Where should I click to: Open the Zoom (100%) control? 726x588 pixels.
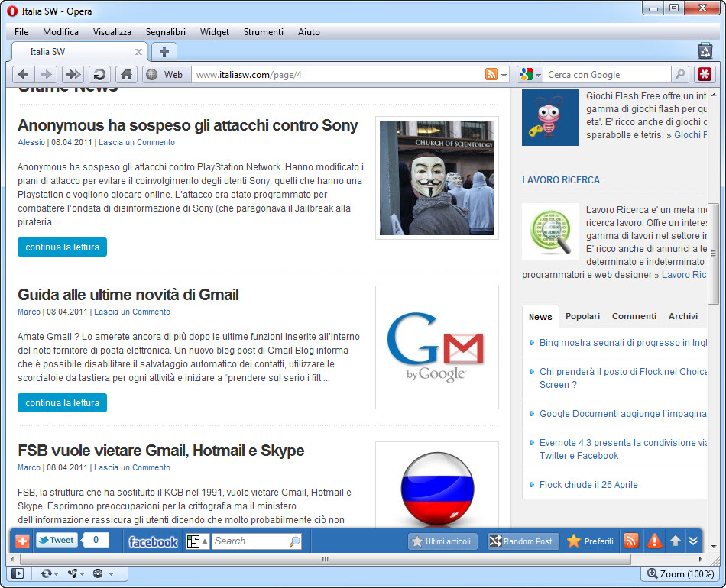tap(681, 574)
